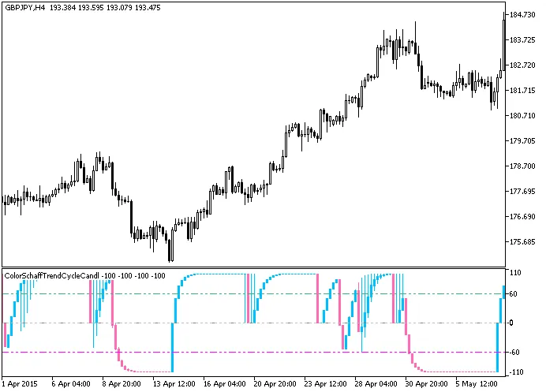This screenshot has height=392, width=546.
Task: Click the 178.700 price scale value
Action: click(x=523, y=166)
